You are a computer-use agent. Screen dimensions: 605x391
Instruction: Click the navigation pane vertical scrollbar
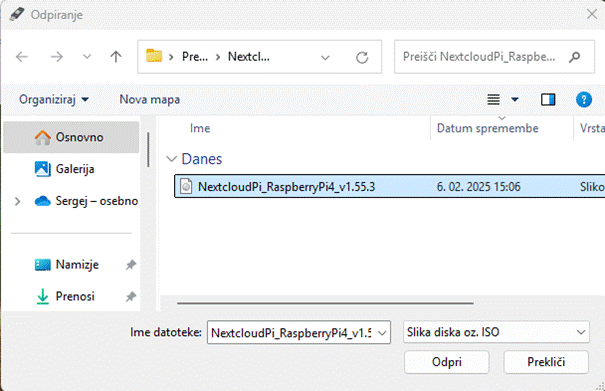148,150
